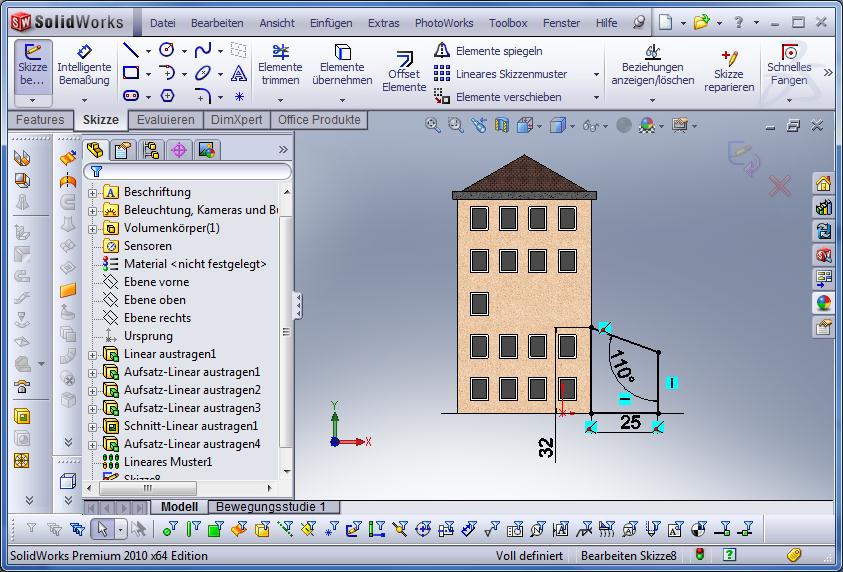Click the Material <nicht festgelegt> entry
The height and width of the screenshot is (572, 843).
coord(194,264)
